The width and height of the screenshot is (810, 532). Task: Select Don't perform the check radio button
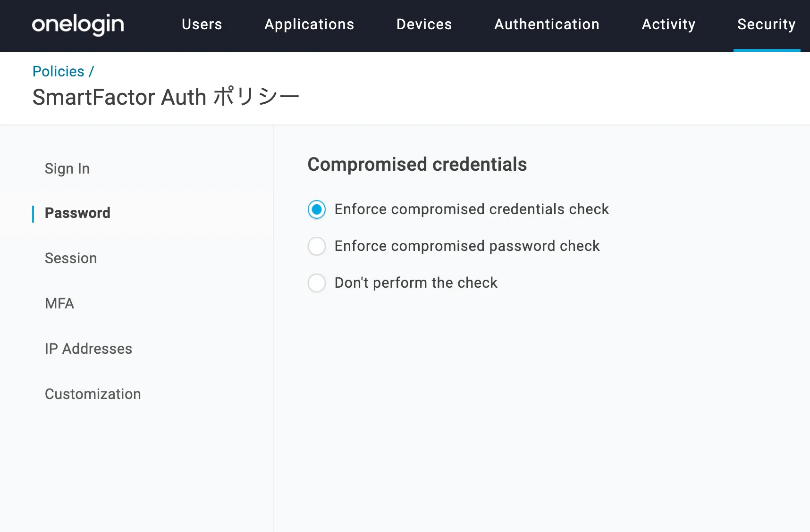[317, 283]
